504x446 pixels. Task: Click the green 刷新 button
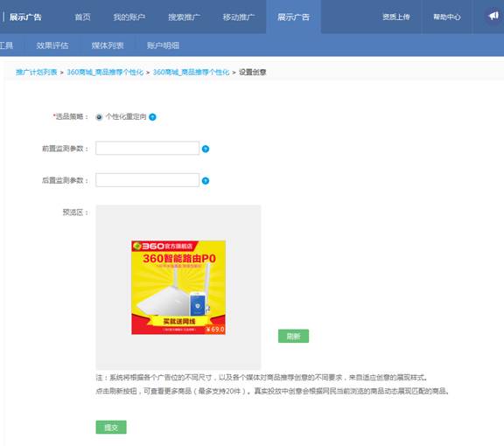click(x=293, y=336)
